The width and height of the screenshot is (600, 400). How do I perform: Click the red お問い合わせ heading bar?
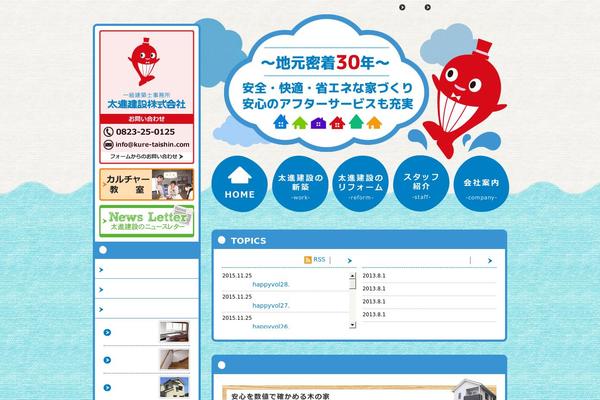click(147, 119)
